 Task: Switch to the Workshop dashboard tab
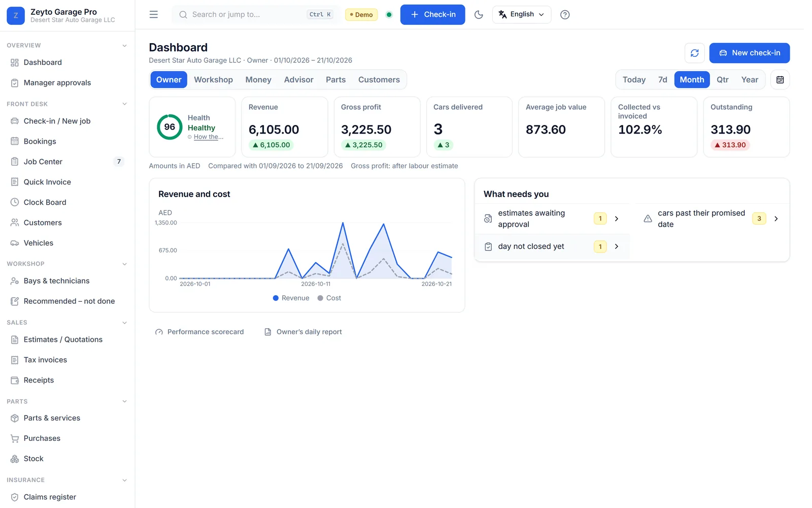click(x=213, y=80)
